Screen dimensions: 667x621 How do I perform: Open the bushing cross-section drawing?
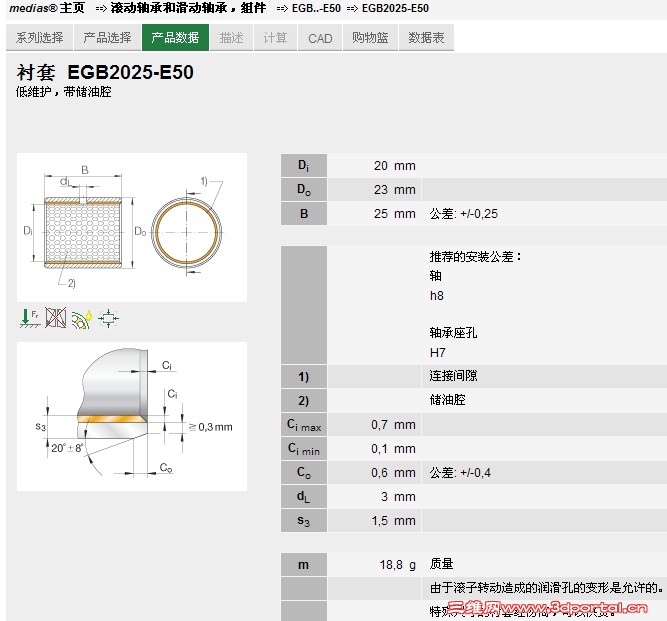pyautogui.click(x=132, y=228)
